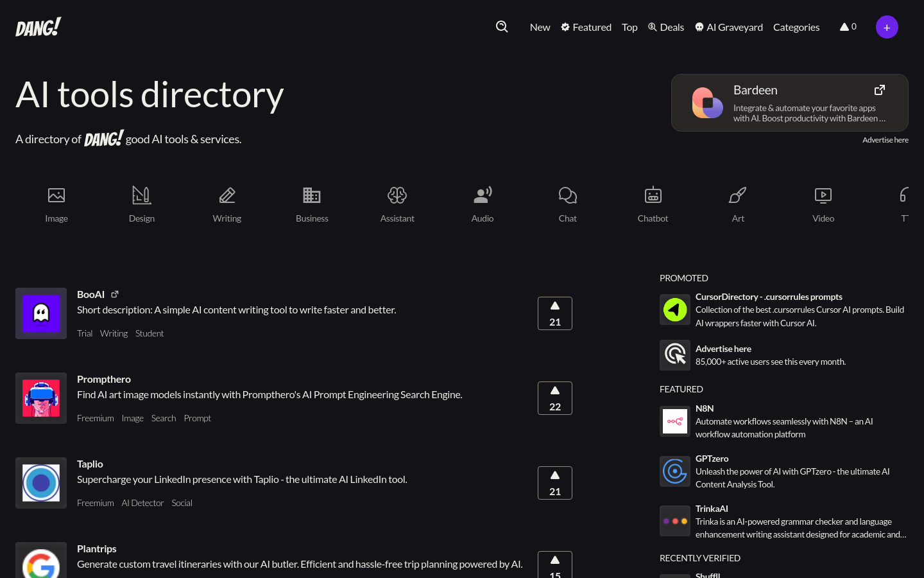Click Advertise here below Bardeen card

tap(886, 139)
